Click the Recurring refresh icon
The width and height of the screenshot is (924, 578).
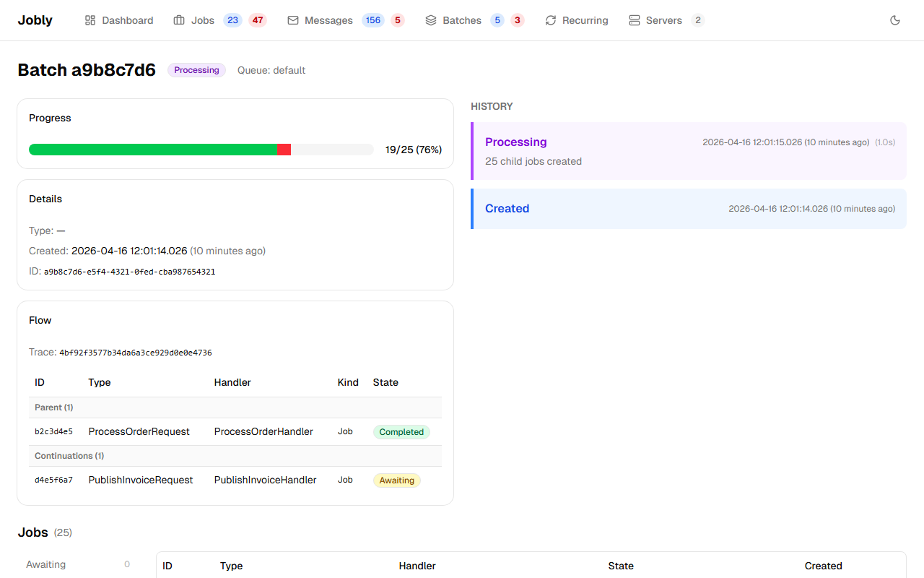pos(551,20)
